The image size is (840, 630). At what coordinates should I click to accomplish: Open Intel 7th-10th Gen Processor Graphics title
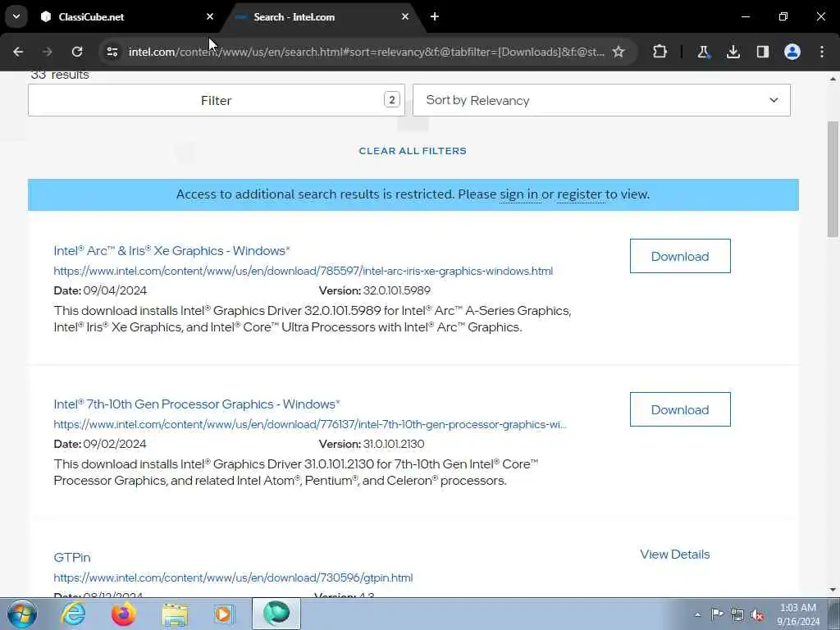[x=197, y=404]
